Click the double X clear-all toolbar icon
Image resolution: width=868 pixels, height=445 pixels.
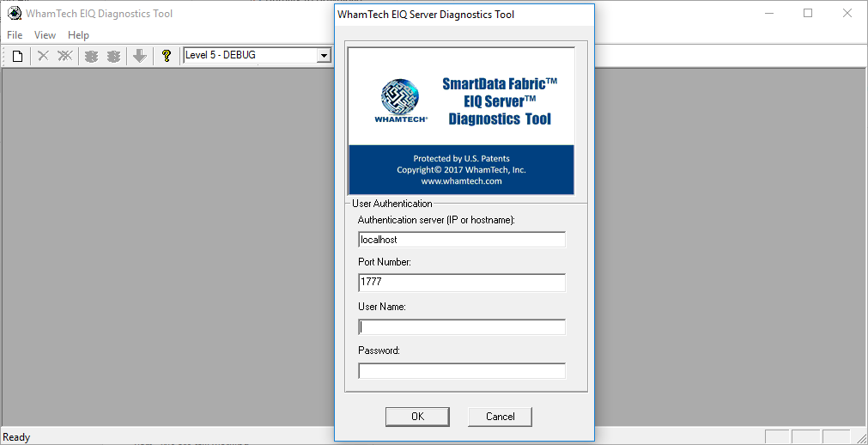[x=65, y=56]
